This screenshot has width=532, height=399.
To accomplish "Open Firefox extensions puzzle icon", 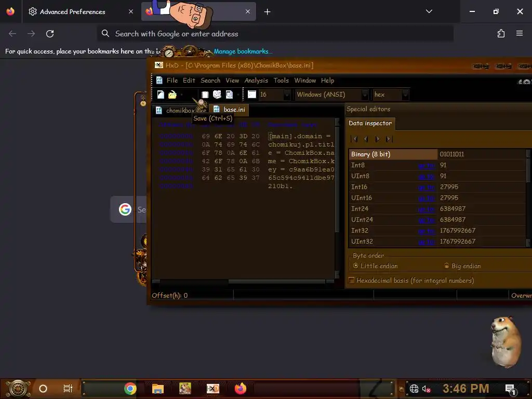I will [501, 33].
